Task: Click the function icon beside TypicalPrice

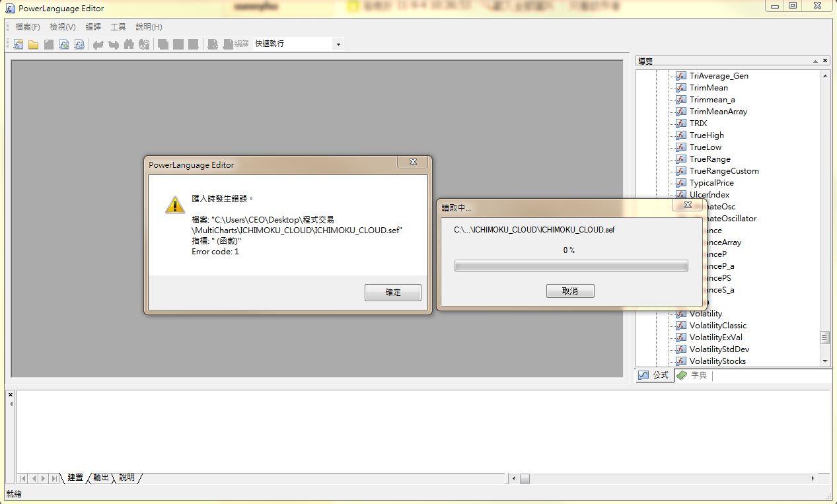Action: [681, 183]
